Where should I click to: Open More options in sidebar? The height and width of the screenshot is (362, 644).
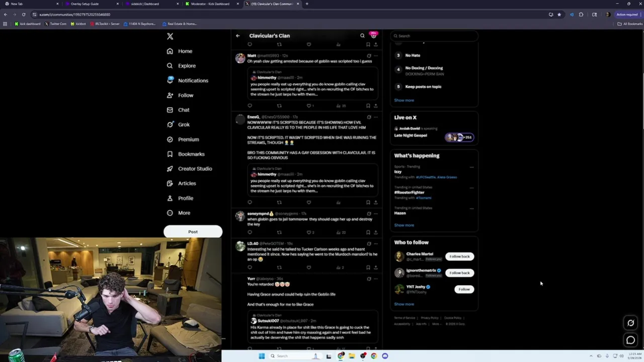point(179,213)
